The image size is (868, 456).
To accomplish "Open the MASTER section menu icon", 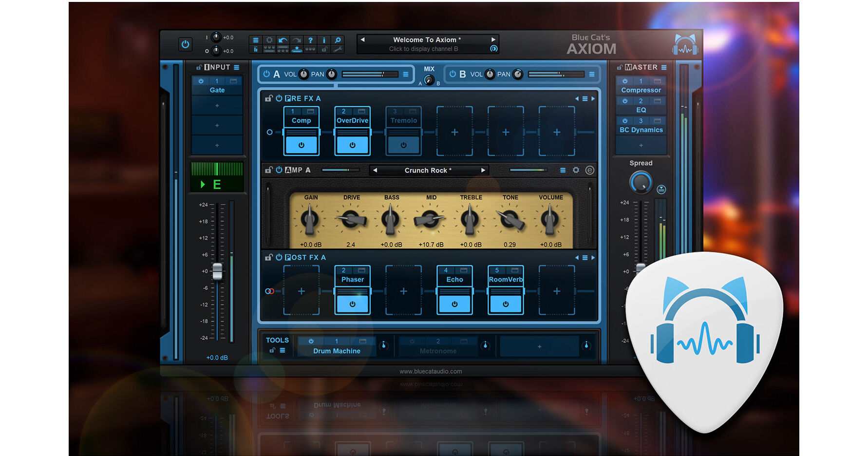I will click(664, 67).
